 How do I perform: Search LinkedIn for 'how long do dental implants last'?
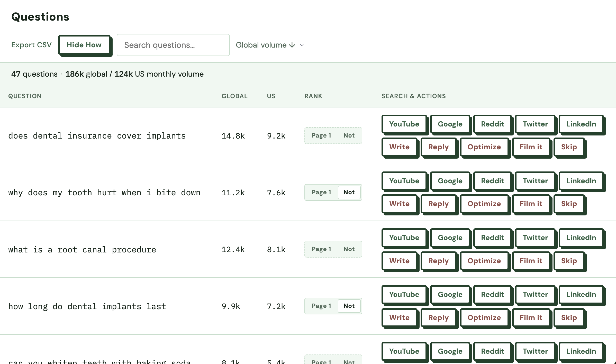pyautogui.click(x=581, y=294)
